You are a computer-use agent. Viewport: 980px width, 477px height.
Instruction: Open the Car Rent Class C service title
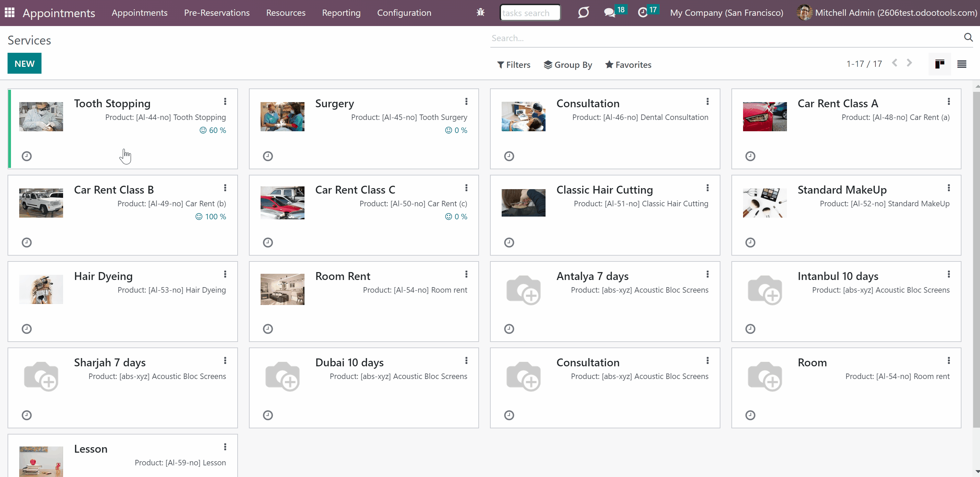(x=355, y=189)
